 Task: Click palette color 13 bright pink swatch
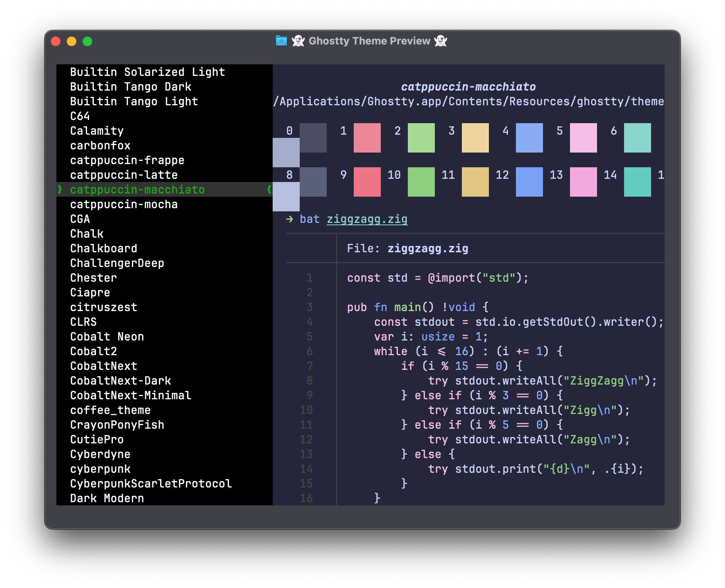(x=583, y=182)
